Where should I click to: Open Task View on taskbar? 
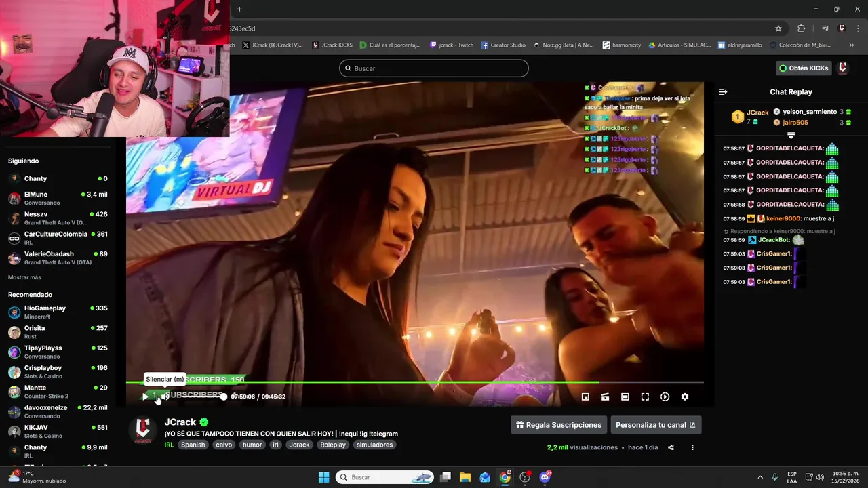(x=446, y=477)
